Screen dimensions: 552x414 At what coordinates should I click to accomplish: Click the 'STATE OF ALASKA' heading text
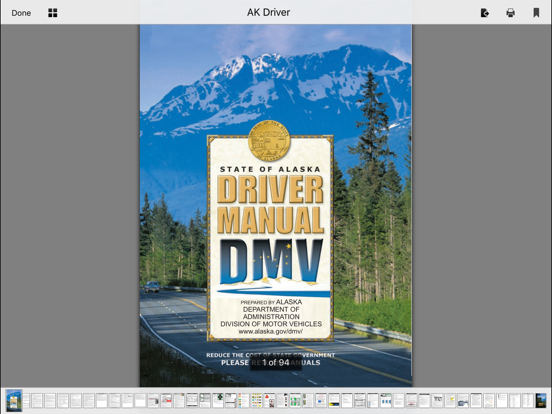tap(270, 169)
